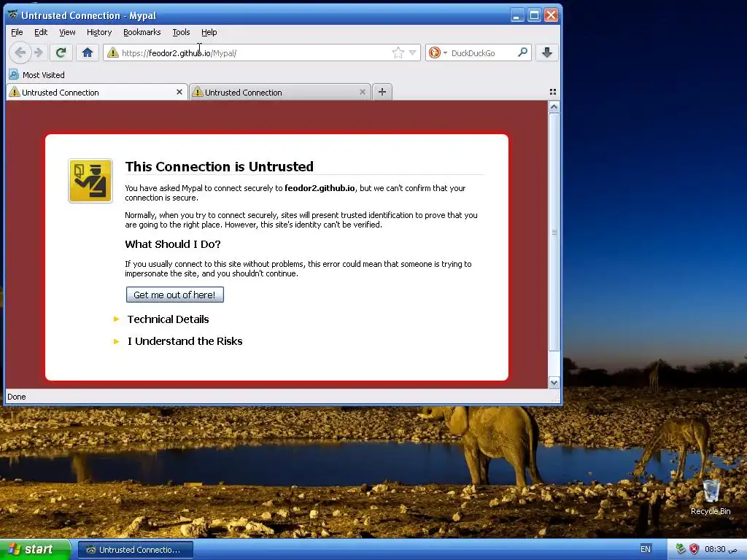747x560 pixels.
Task: Open the Downloads arrow button
Action: tap(547, 52)
